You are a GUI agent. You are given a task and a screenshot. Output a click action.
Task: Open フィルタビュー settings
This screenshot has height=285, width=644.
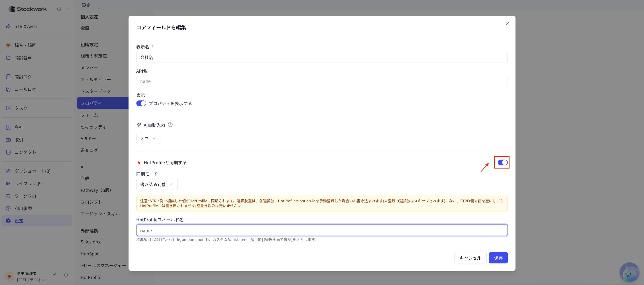click(x=96, y=79)
